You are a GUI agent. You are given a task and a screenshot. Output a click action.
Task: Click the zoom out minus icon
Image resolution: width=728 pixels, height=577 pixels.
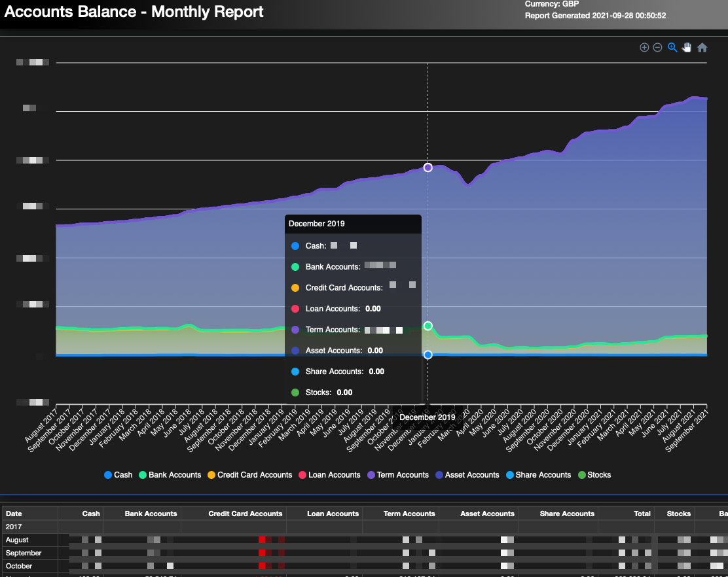657,47
